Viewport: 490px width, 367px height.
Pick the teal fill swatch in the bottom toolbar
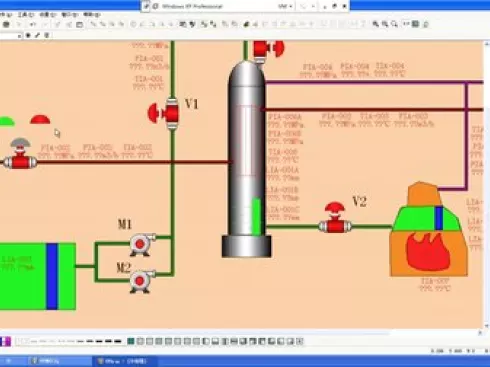[x=131, y=341]
